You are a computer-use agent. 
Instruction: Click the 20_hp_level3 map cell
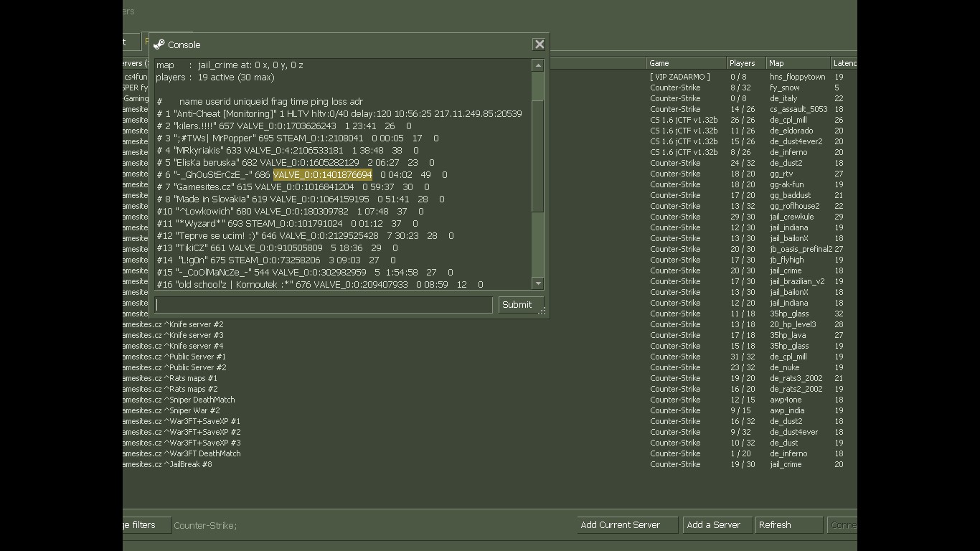[x=793, y=324]
